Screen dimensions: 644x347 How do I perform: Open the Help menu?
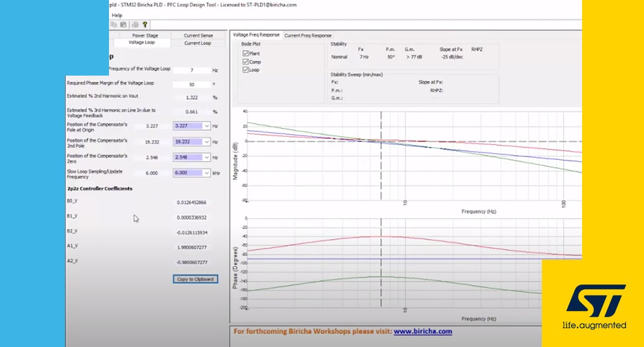pos(116,15)
